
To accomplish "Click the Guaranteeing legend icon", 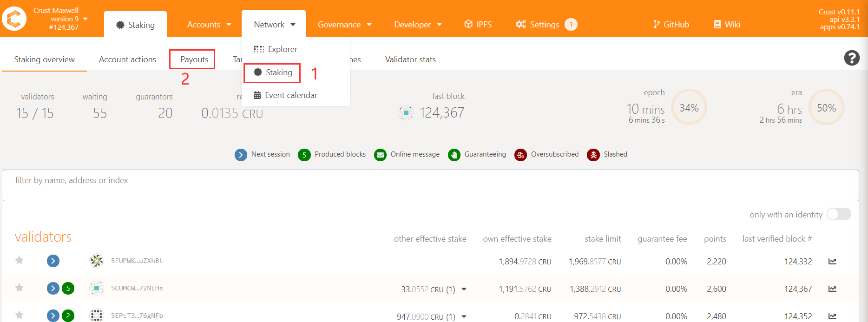I will tap(454, 155).
